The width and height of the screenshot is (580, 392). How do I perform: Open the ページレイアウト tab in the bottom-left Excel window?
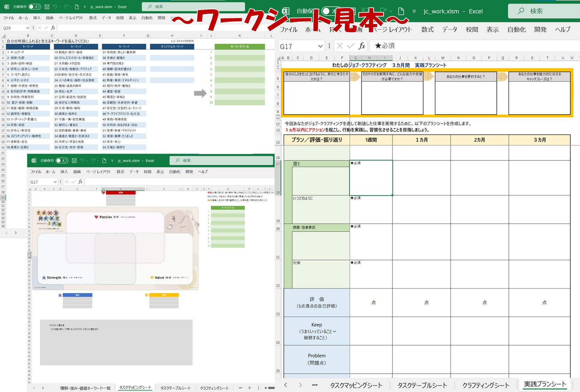tap(99, 172)
